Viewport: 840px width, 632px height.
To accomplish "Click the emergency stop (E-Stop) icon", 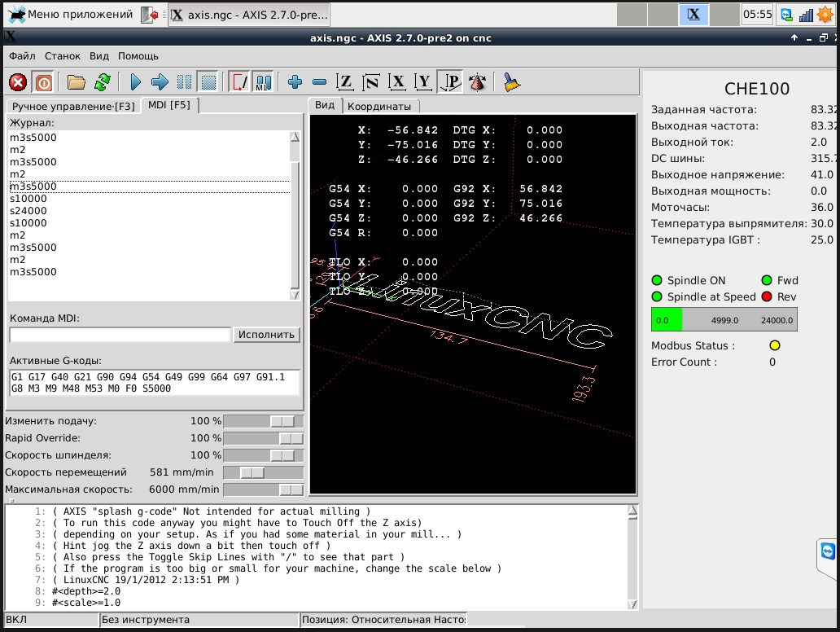I will (18, 82).
